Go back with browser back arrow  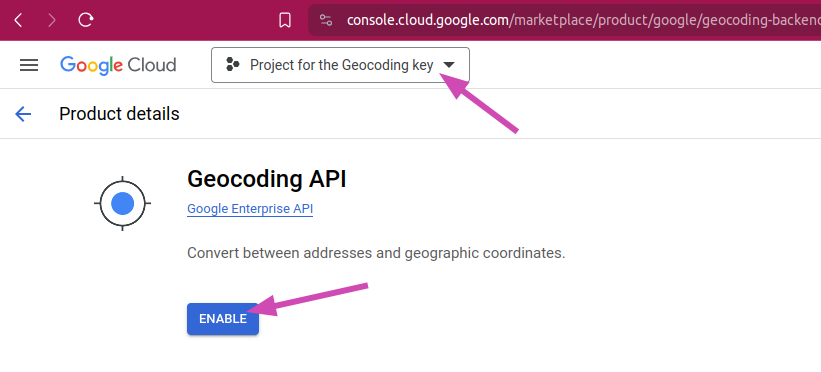(18, 20)
